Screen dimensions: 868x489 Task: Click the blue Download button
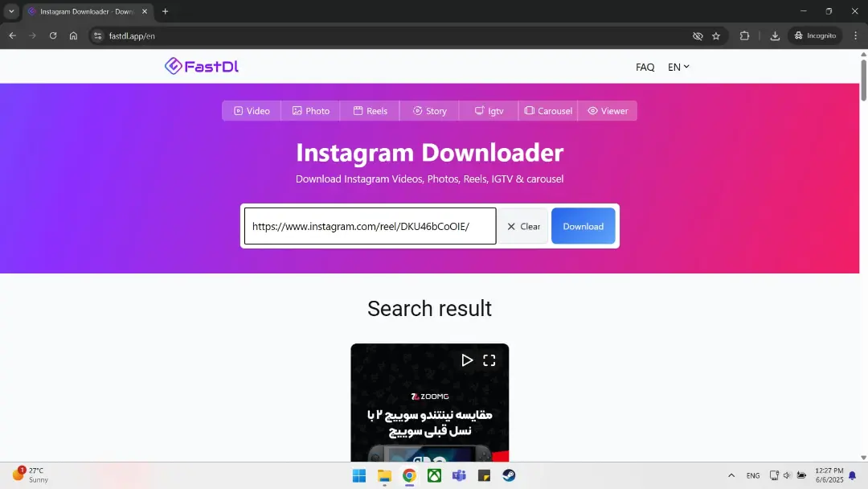click(x=583, y=226)
